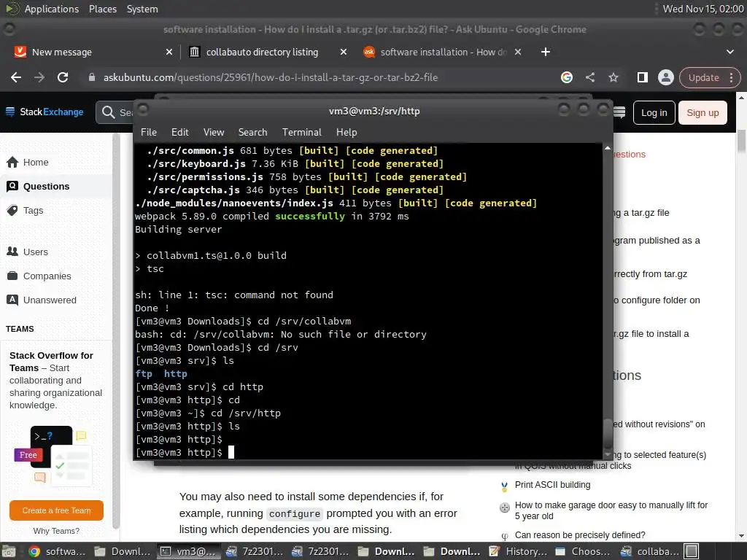This screenshot has height=560, width=747.
Task: Open Can reason be precisely defined link
Action: (x=580, y=535)
